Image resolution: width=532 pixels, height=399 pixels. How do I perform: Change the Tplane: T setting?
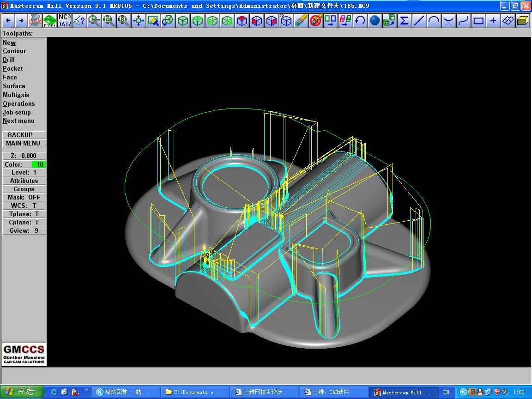[x=24, y=214]
